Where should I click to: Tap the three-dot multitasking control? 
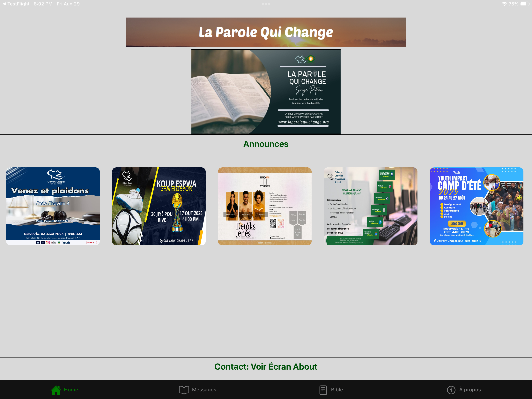click(x=266, y=4)
